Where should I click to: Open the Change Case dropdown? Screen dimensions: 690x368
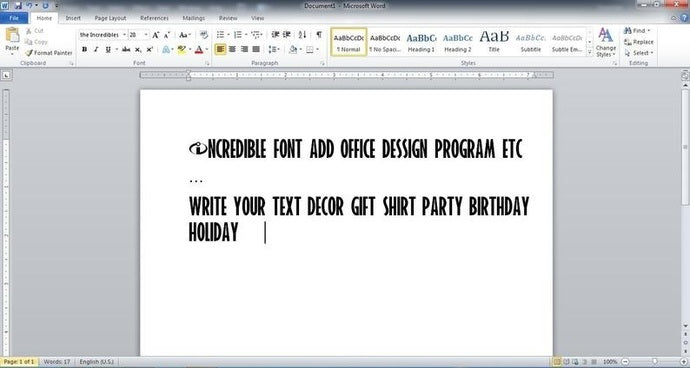click(185, 35)
